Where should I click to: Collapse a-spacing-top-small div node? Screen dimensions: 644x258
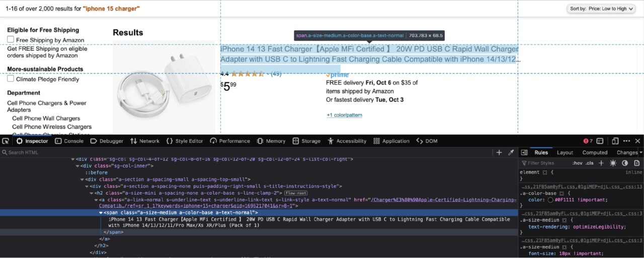point(83,179)
